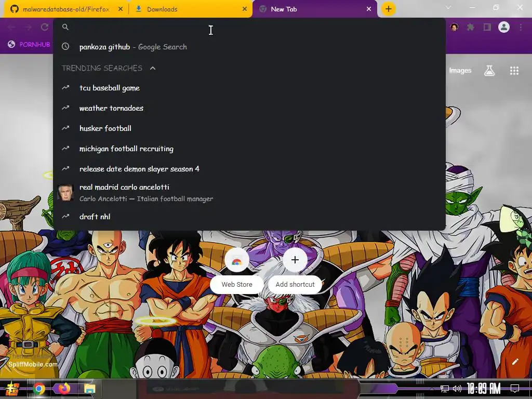Open network status tray icon
532x399 pixels.
click(x=445, y=389)
